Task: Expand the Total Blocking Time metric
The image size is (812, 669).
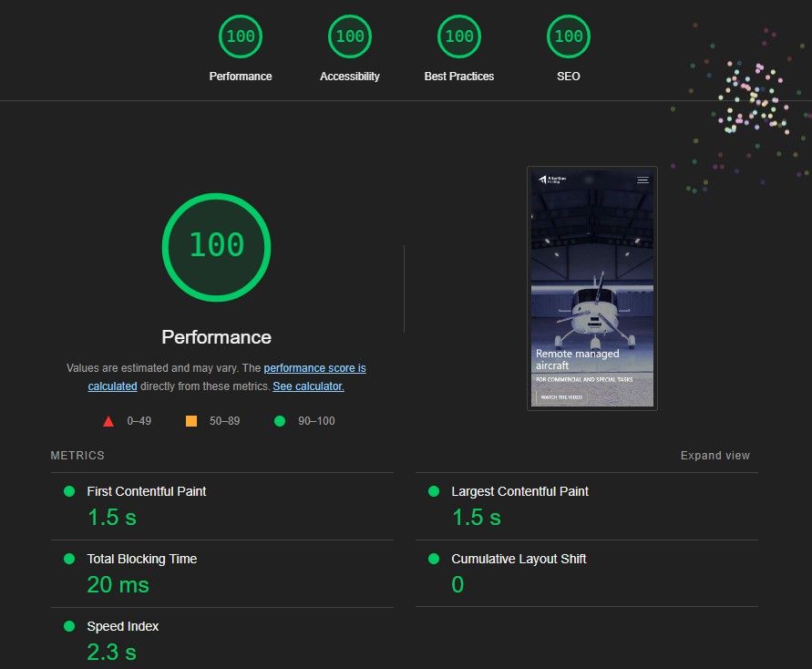Action: [x=141, y=559]
